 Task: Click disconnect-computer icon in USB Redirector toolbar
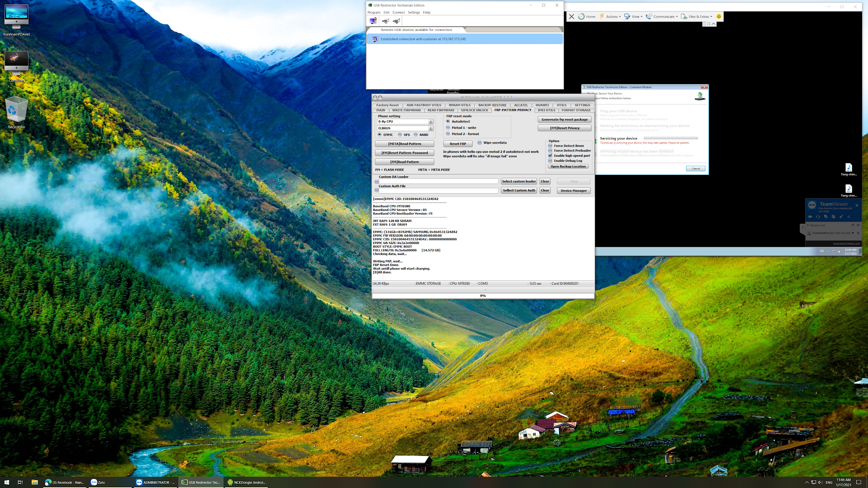coord(373,21)
